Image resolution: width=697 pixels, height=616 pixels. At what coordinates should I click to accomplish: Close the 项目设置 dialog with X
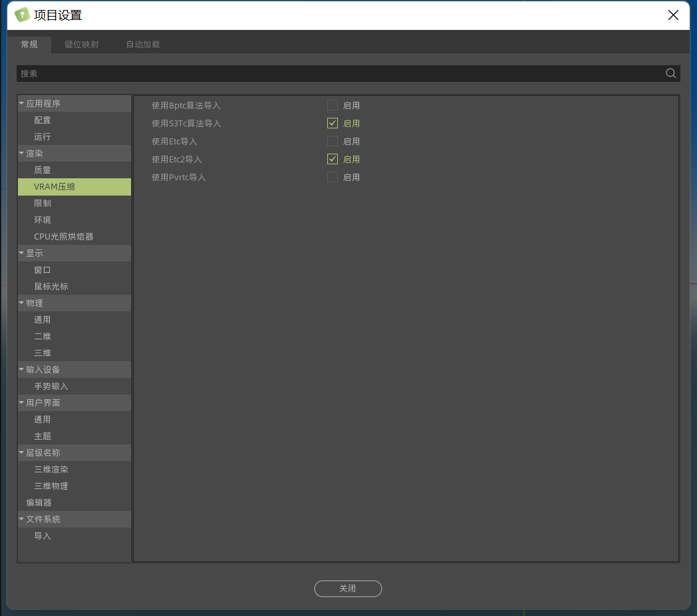coord(673,15)
